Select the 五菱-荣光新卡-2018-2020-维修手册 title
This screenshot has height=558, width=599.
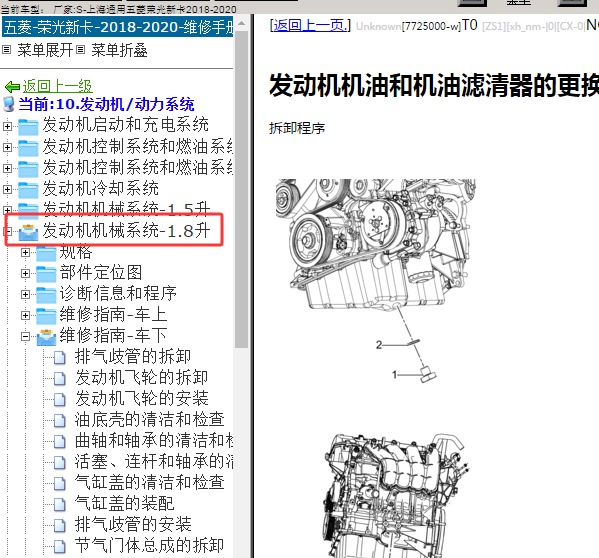click(118, 27)
